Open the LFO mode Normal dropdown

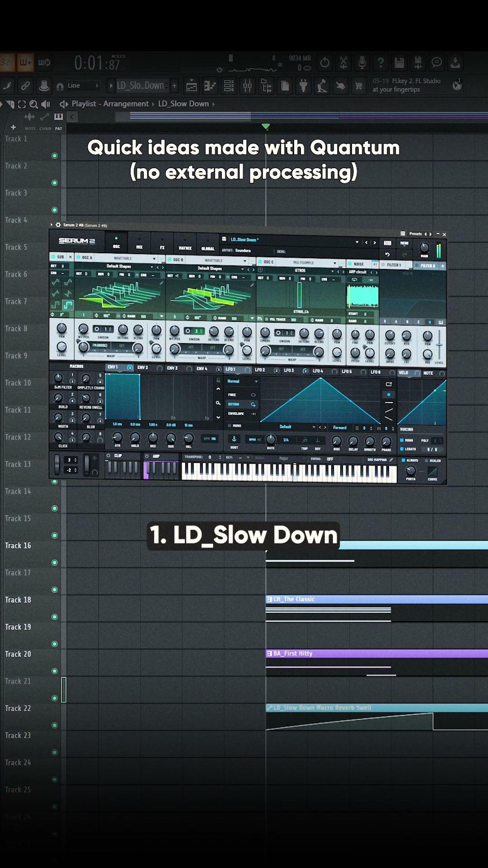pos(243,381)
